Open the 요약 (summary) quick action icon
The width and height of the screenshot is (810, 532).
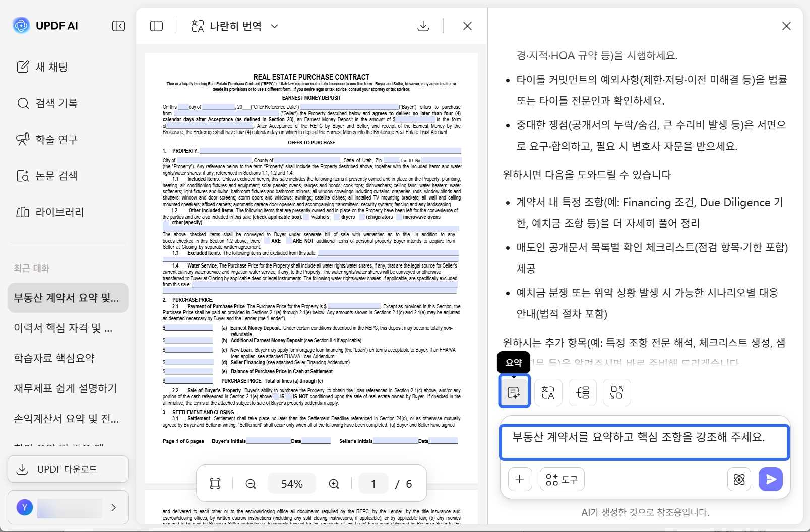[514, 391]
